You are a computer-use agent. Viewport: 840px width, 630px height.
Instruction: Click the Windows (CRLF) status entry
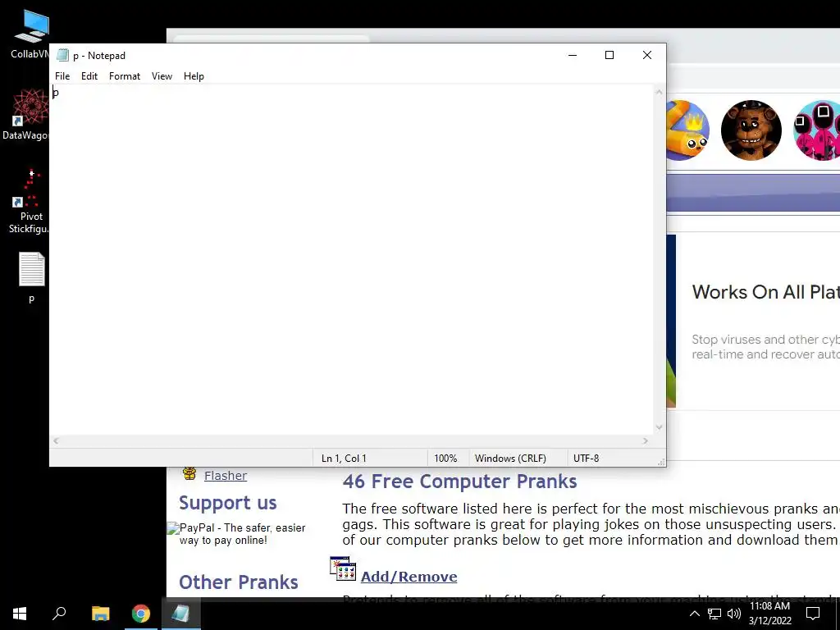(x=510, y=458)
